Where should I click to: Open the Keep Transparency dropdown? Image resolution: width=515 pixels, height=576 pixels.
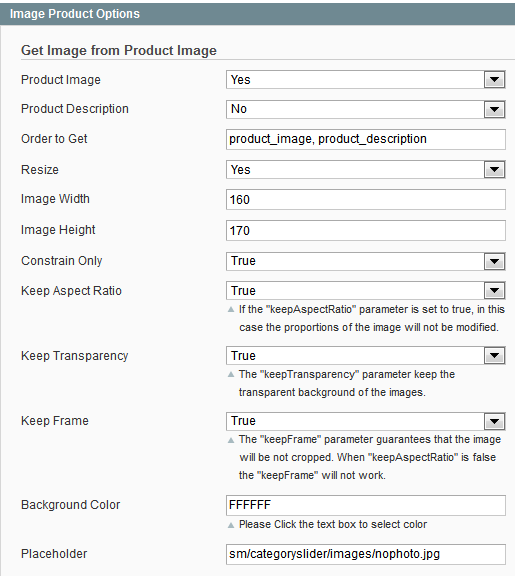[365, 356]
